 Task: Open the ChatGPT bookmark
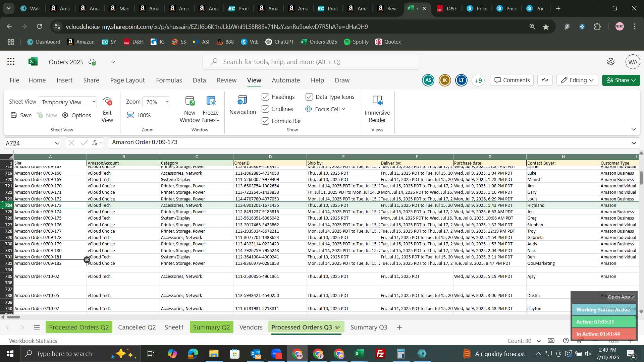279,42
